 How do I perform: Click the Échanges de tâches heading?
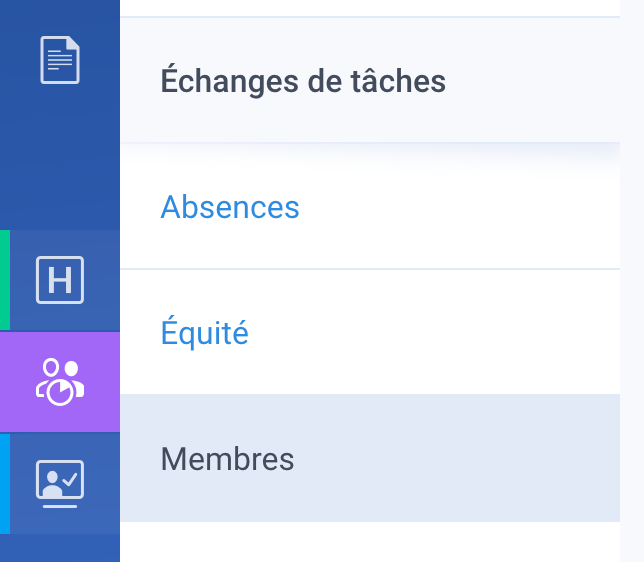coord(303,81)
